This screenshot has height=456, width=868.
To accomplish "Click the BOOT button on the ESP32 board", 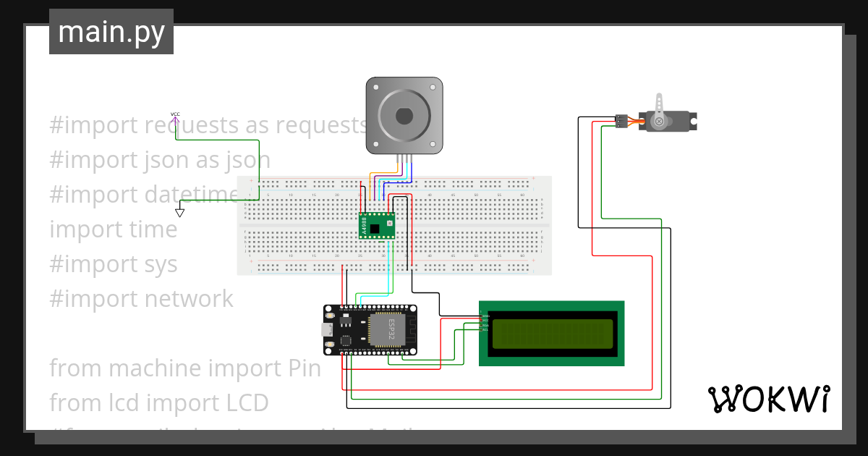I will pos(330,343).
